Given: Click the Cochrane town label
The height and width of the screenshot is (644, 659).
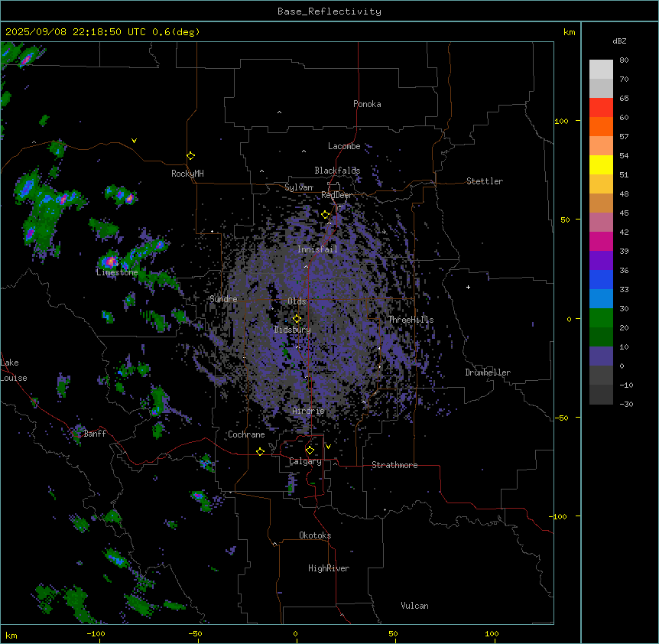Looking at the screenshot, I should (246, 434).
